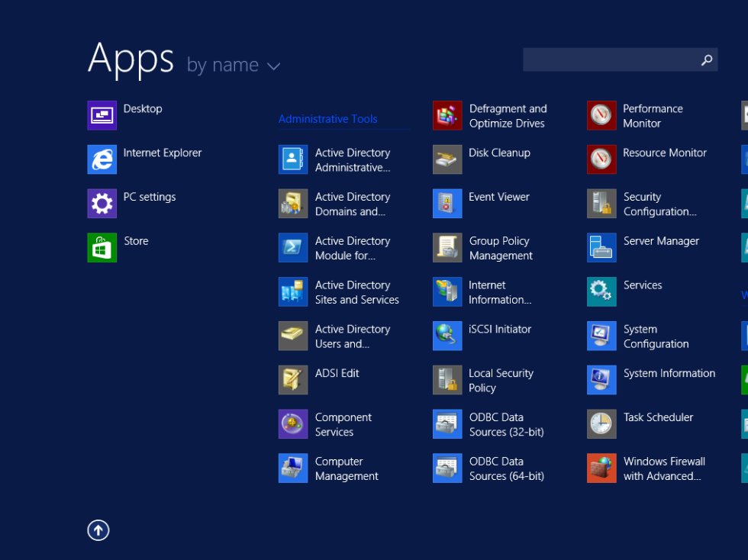Open the 'by name' sort dropdown
This screenshot has width=748, height=560.
[x=234, y=65]
